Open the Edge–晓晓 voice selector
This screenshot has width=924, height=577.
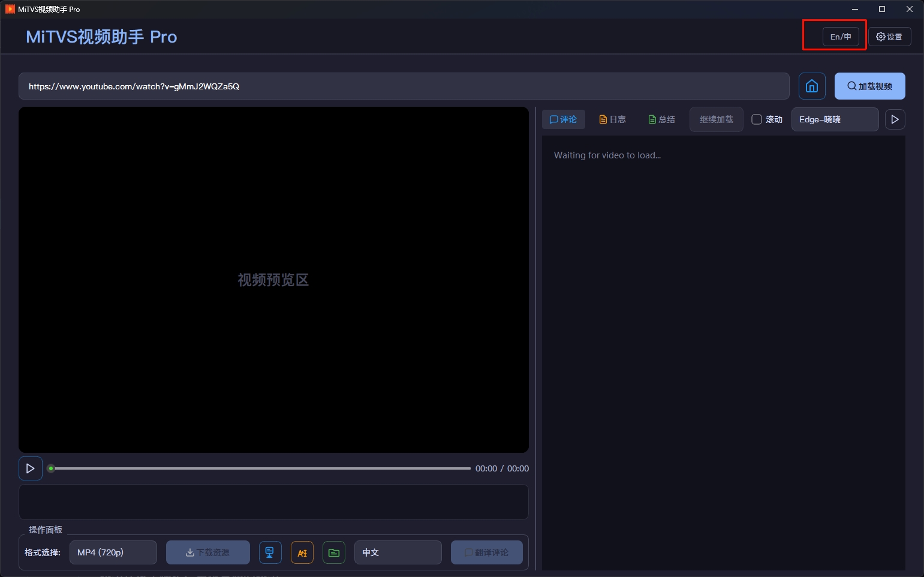(x=835, y=119)
